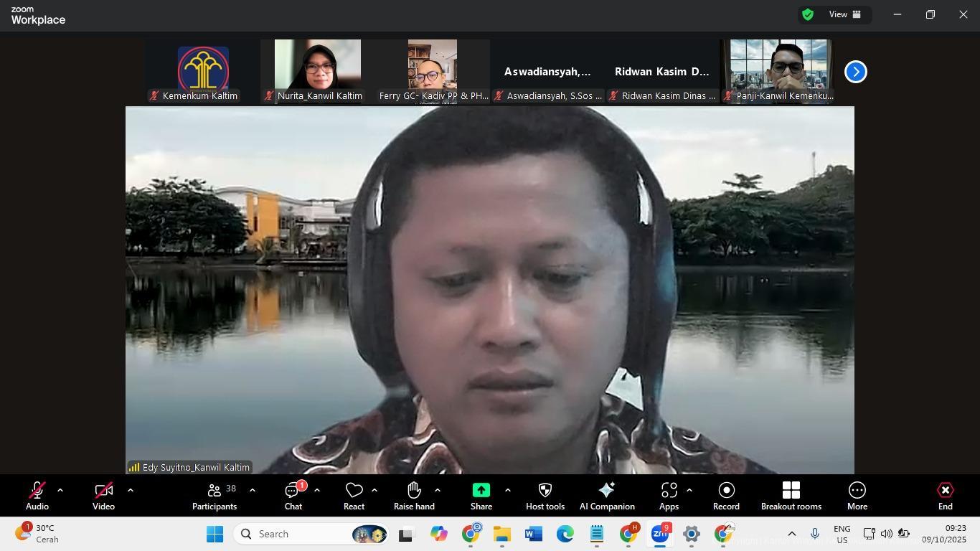Unmute microphone with Audio button

point(37,496)
